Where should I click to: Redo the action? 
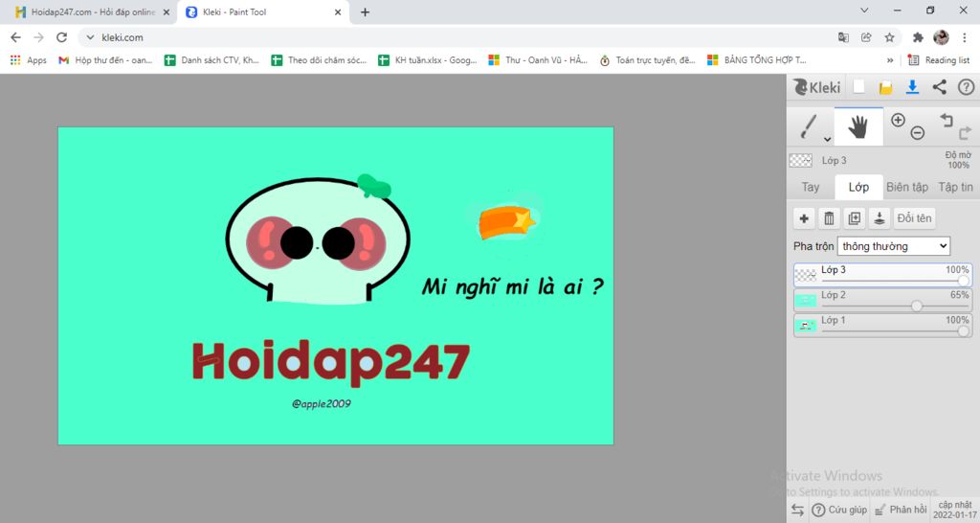click(965, 132)
